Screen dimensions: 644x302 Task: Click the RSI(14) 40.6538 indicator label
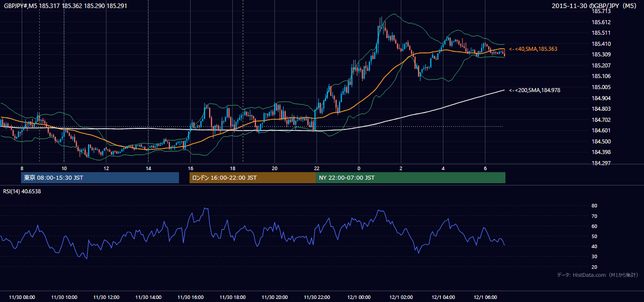22,191
